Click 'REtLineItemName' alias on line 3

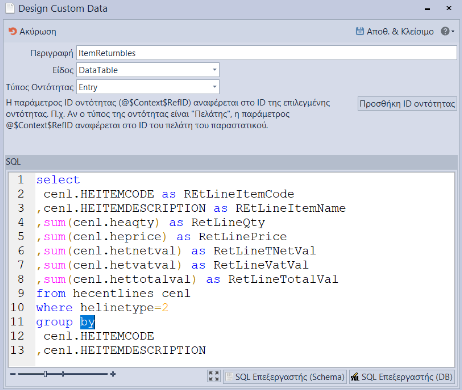coord(290,208)
